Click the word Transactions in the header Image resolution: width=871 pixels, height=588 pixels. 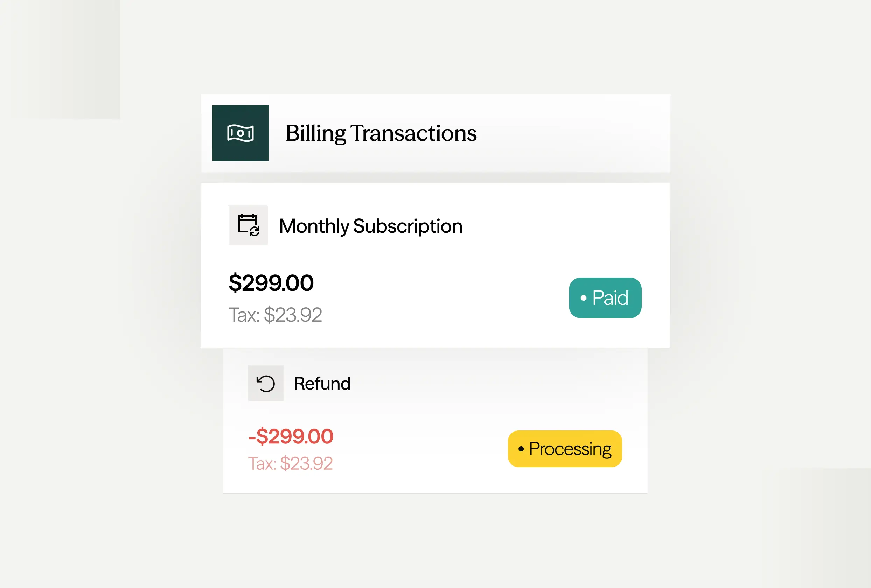(x=413, y=133)
